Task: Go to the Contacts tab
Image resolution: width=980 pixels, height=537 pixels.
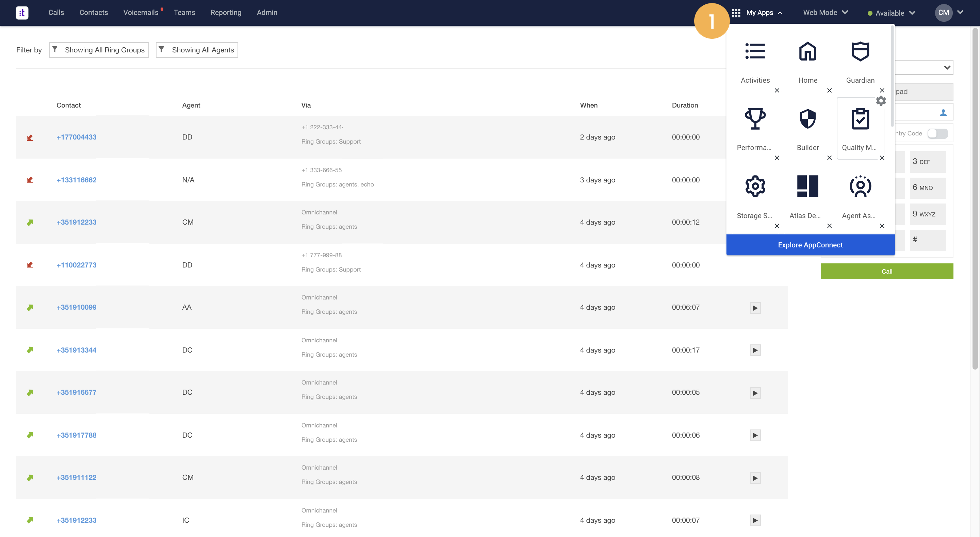Action: [x=94, y=13]
